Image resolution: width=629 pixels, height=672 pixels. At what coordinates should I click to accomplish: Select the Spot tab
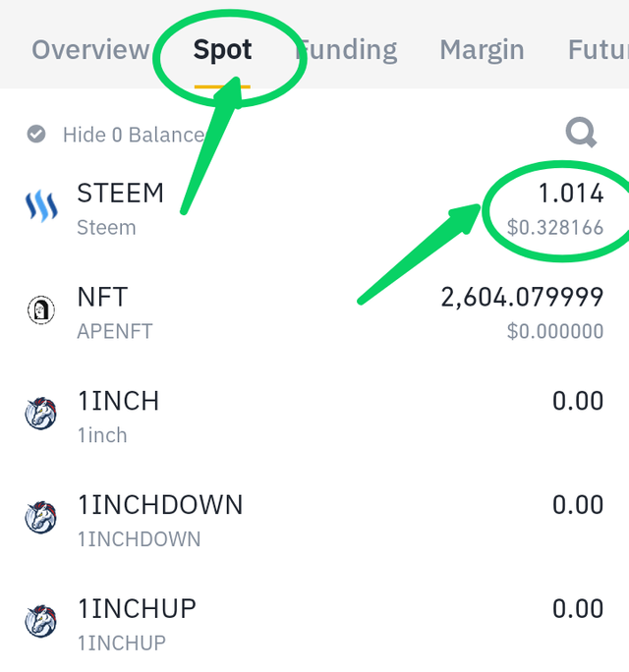(222, 49)
